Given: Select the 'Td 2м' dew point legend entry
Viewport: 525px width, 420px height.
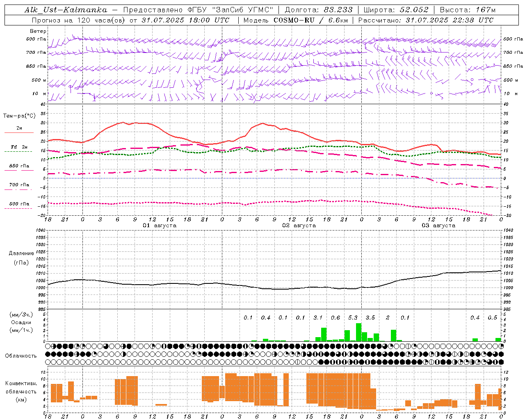Looking at the screenshot, I should (19, 147).
